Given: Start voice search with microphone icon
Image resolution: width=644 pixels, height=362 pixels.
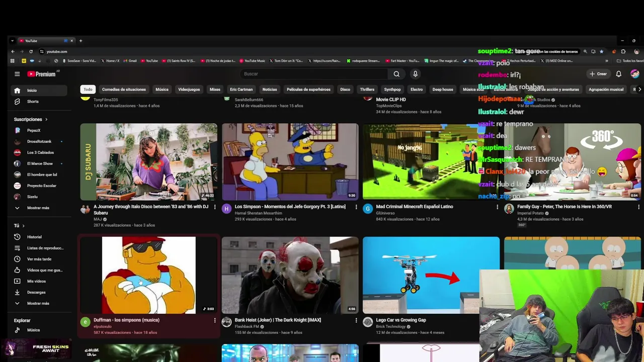Looking at the screenshot, I should click(x=415, y=74).
